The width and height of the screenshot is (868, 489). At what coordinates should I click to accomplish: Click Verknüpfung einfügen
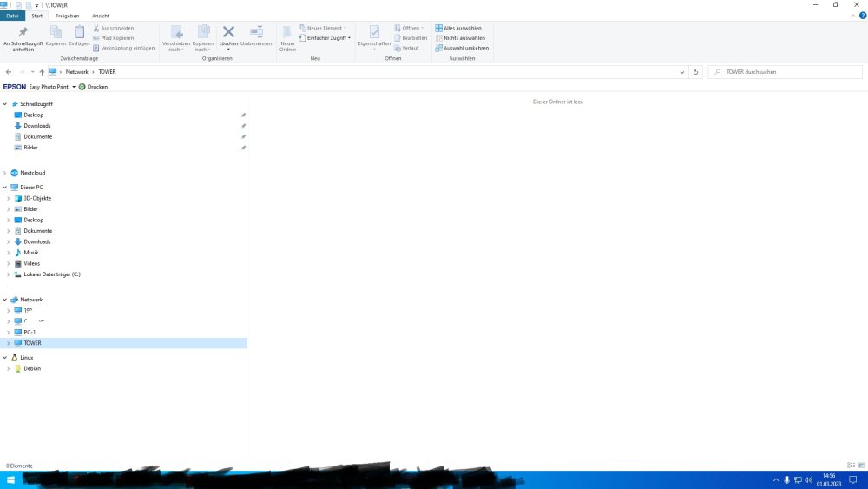coord(123,48)
